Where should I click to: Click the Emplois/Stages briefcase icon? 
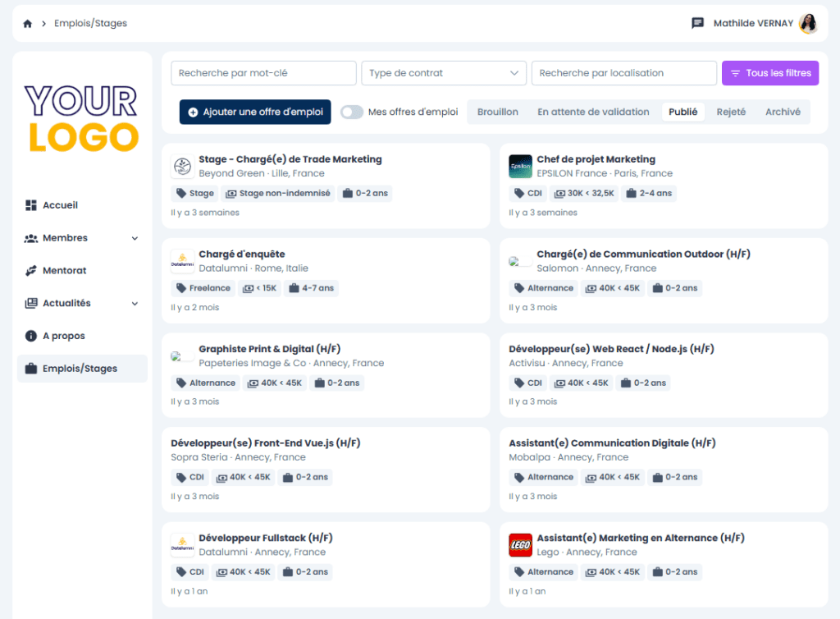pos(30,368)
